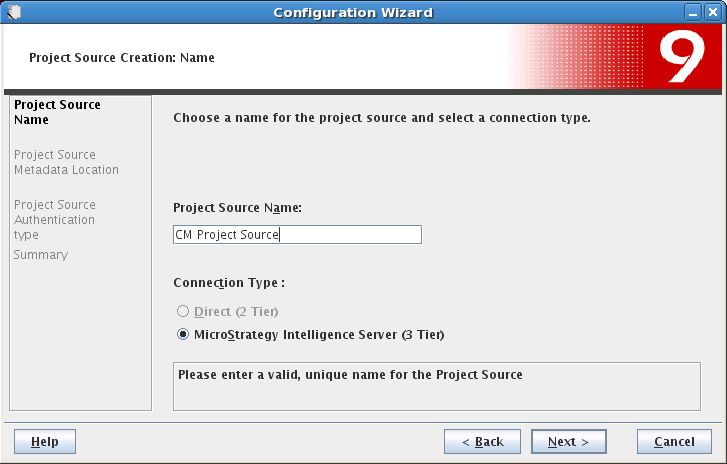Image resolution: width=727 pixels, height=464 pixels.
Task: Select Project Source Authentication type step
Action: point(55,220)
